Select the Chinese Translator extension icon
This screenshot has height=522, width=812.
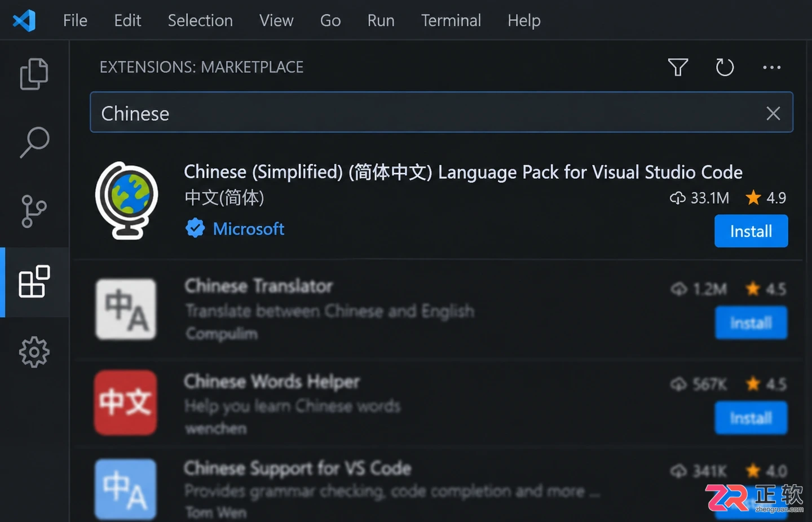pos(126,309)
